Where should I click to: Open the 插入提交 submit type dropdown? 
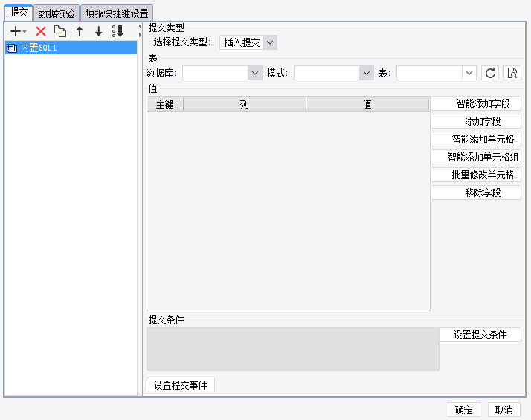[270, 42]
